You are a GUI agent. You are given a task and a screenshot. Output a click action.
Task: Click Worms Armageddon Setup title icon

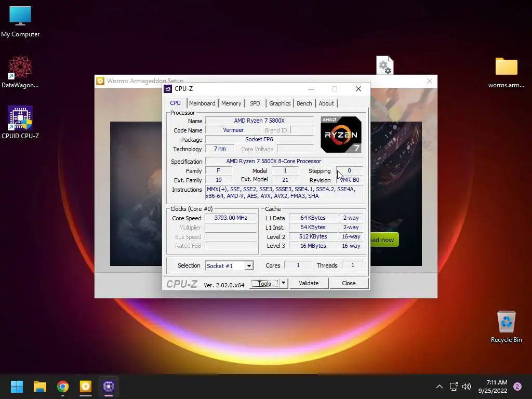[x=100, y=81]
